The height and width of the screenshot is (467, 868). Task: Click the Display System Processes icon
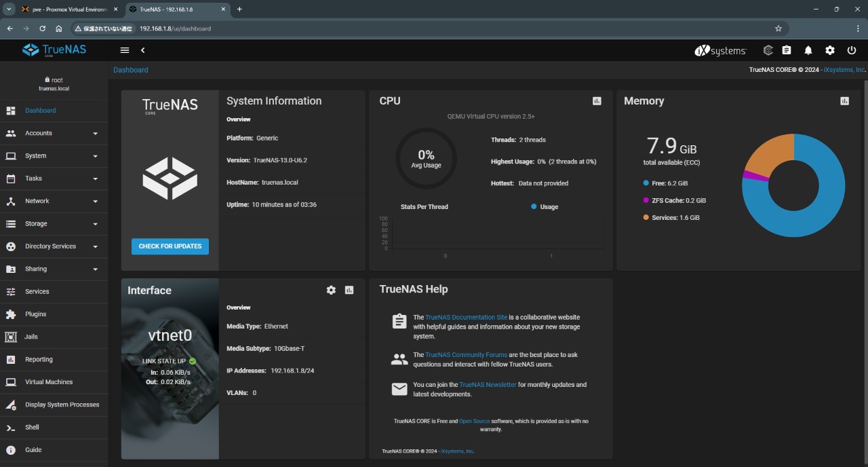pyautogui.click(x=11, y=405)
